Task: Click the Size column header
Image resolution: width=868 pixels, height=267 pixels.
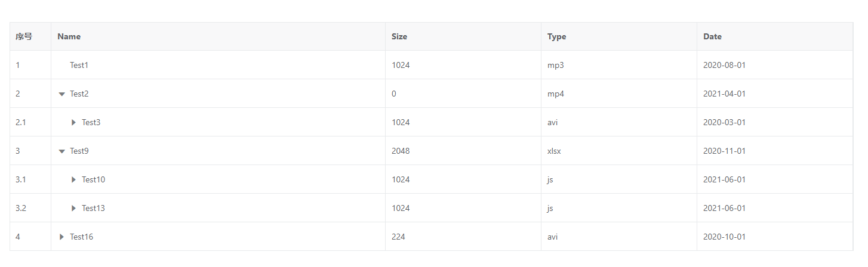Action: [399, 36]
